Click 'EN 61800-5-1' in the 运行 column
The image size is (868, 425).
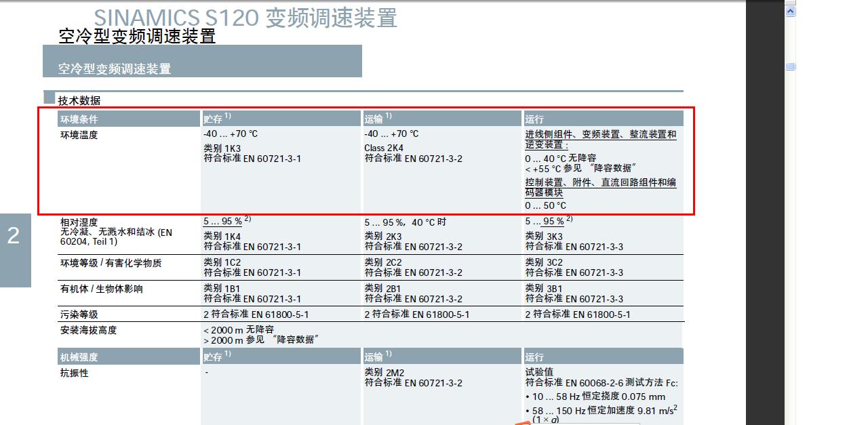click(x=601, y=315)
